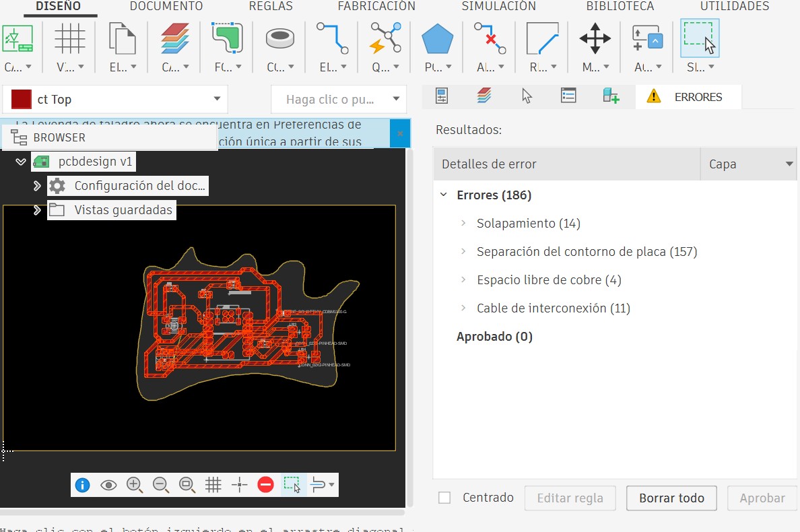The height and width of the screenshot is (532, 800).
Task: Toggle the eye visibility icon in bottom toolbar
Action: pyautogui.click(x=108, y=485)
